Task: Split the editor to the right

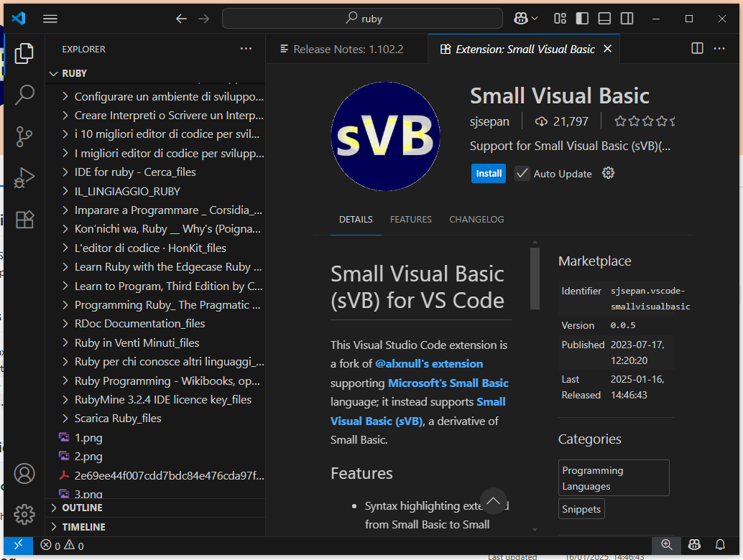Action: tap(697, 49)
